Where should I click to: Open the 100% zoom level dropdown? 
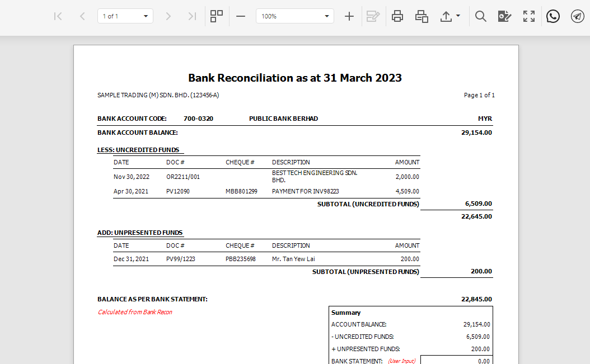[x=295, y=16]
